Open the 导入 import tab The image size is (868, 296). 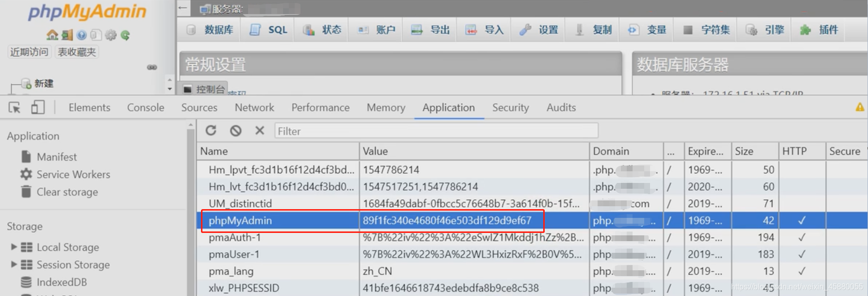click(x=484, y=30)
